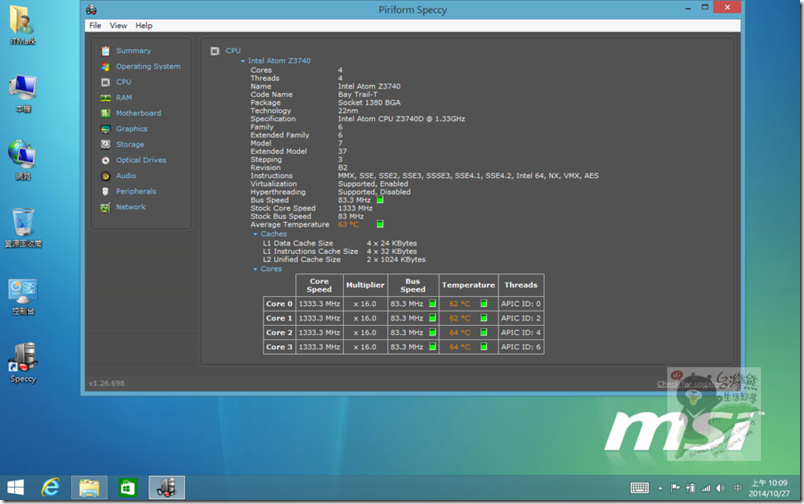Select the Graphics monitor icon
This screenshot has width=804, height=504.
[x=106, y=129]
